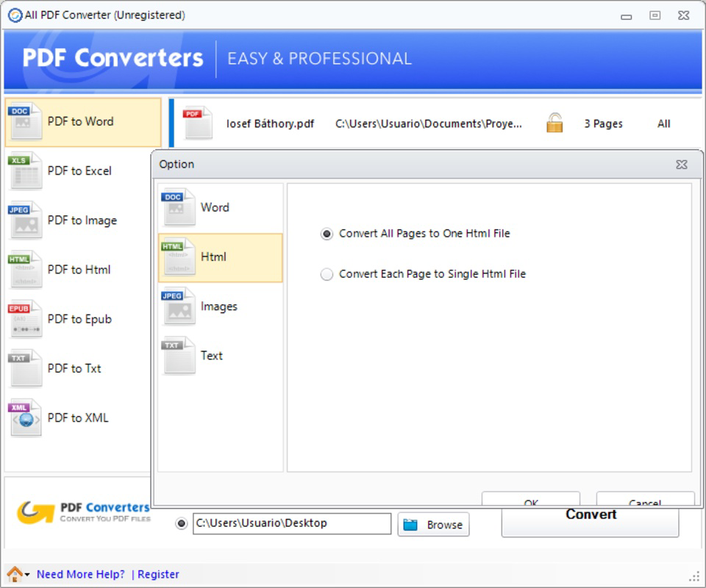Choose PDF to Epub mode

coord(83,320)
